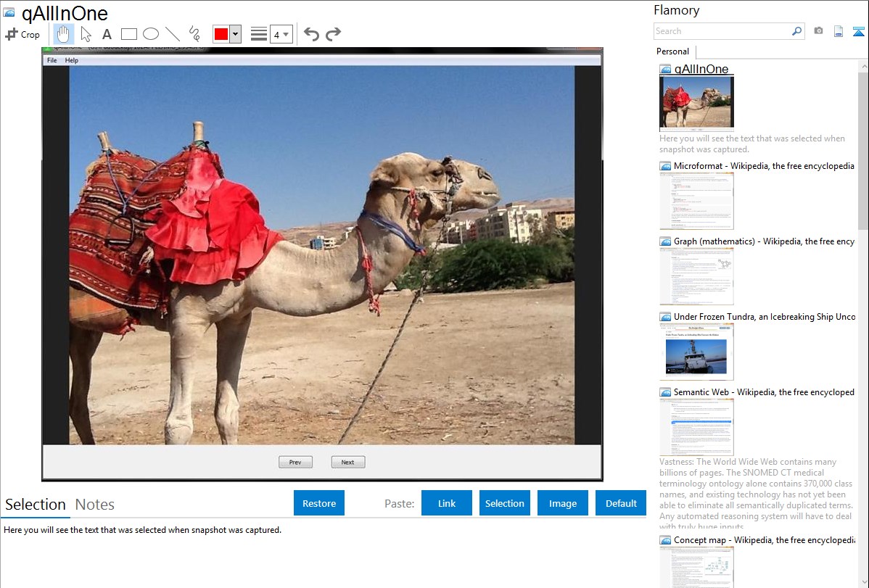The height and width of the screenshot is (588, 869).
Task: Paste as Image button
Action: point(562,503)
